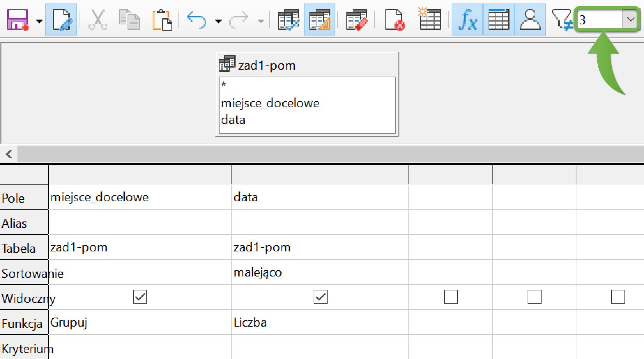Click the Clear Query icon
This screenshot has height=359, width=644.
coord(356,20)
